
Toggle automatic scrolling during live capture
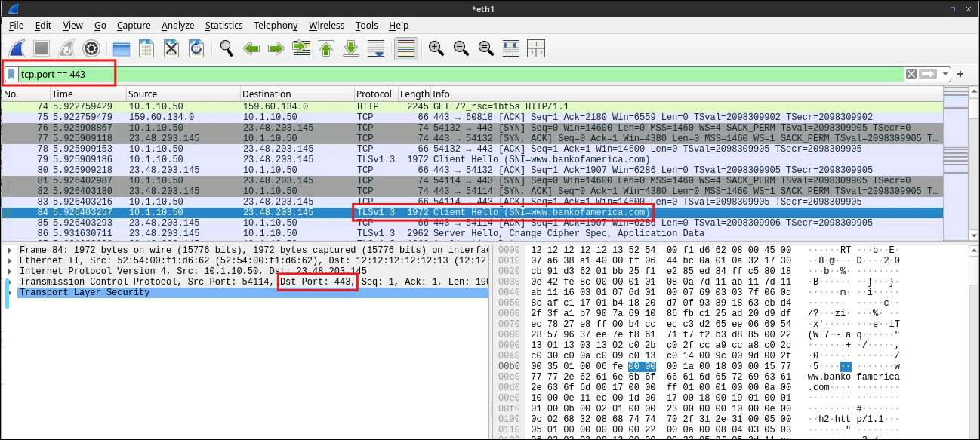[376, 48]
